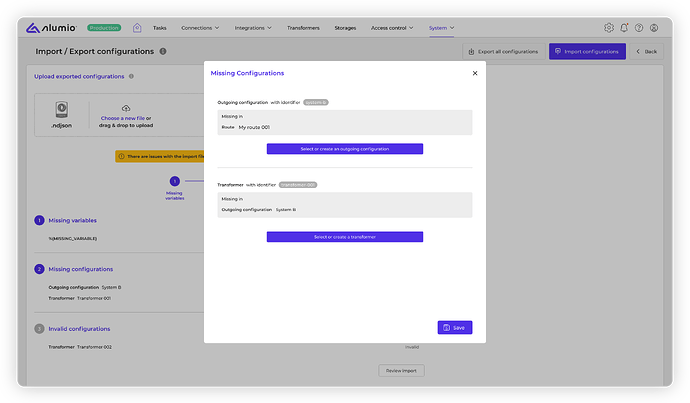Click the Invalid status label

pos(412,347)
